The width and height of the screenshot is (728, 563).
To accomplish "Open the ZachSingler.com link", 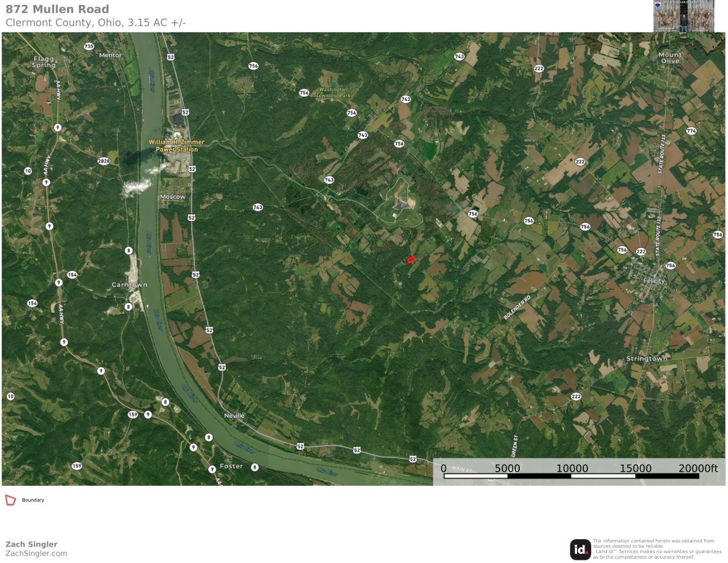I will click(36, 553).
